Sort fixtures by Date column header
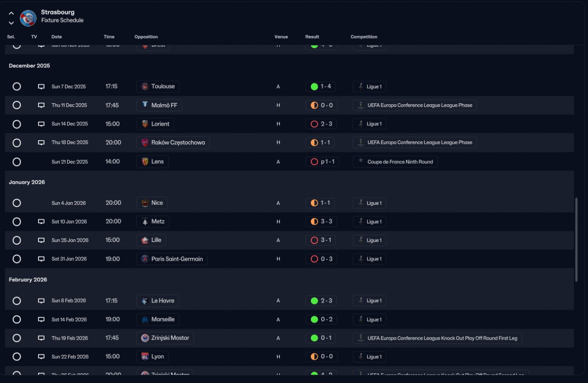Screen dimensions: 588x383 [57, 37]
